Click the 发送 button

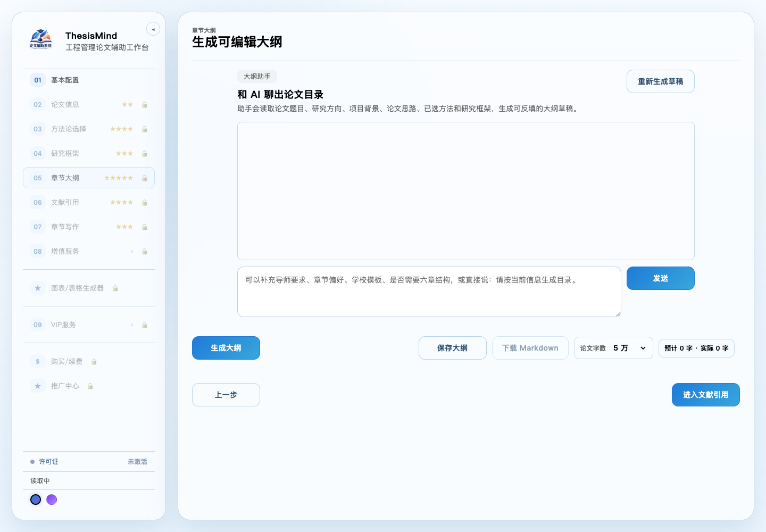661,278
